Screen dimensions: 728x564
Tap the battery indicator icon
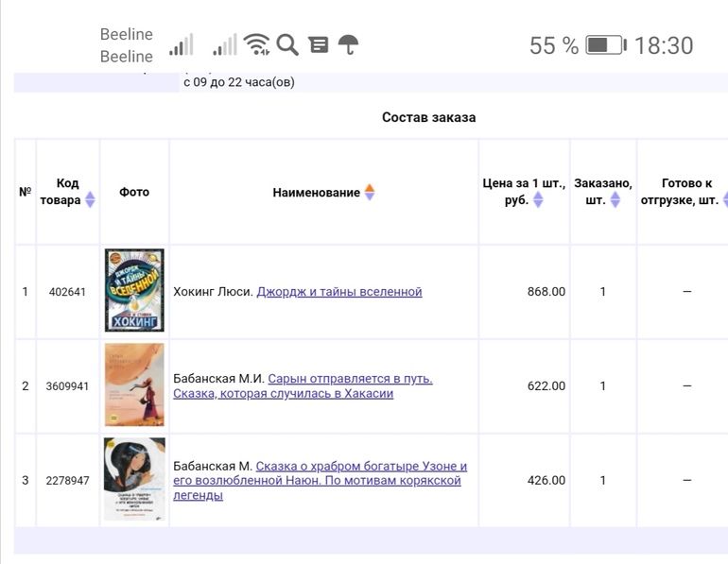[x=605, y=44]
